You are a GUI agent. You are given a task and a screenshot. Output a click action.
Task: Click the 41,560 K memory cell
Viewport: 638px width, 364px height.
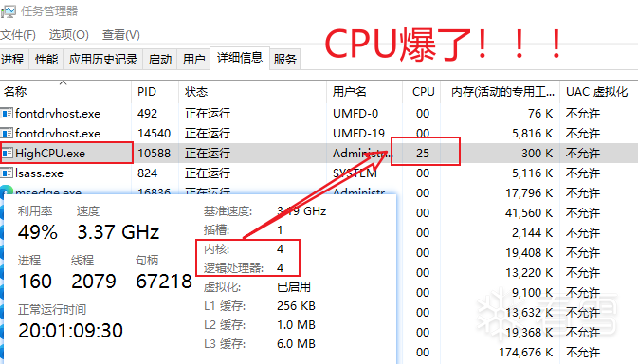tap(529, 212)
